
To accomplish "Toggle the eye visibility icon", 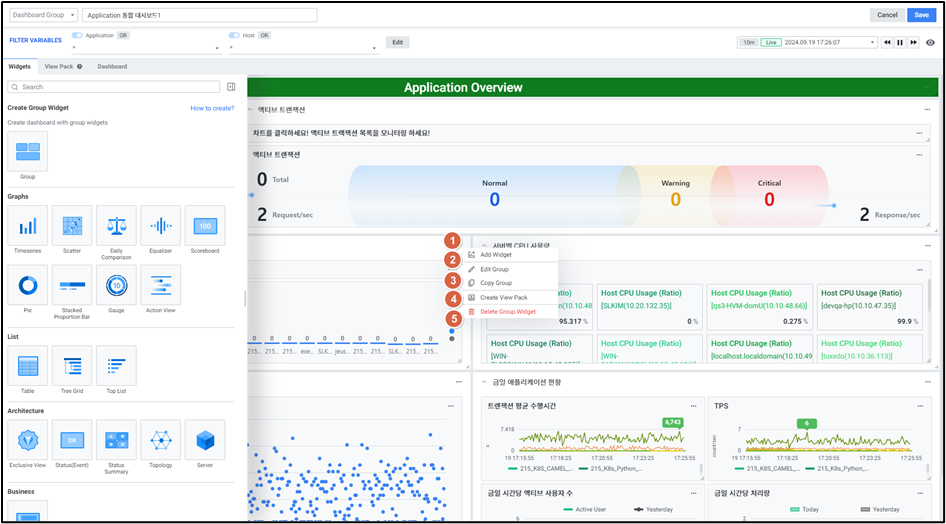I will (930, 43).
